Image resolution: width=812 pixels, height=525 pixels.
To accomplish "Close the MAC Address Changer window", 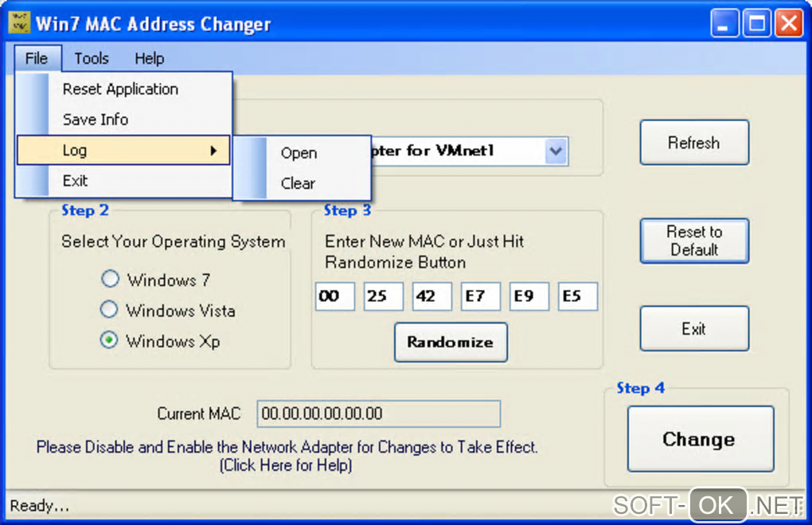I will pos(789,23).
